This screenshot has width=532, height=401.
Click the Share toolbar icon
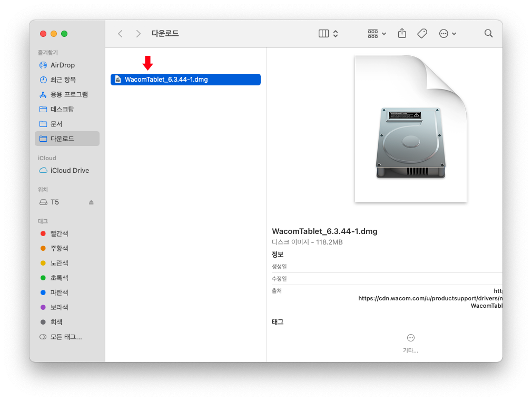[402, 33]
